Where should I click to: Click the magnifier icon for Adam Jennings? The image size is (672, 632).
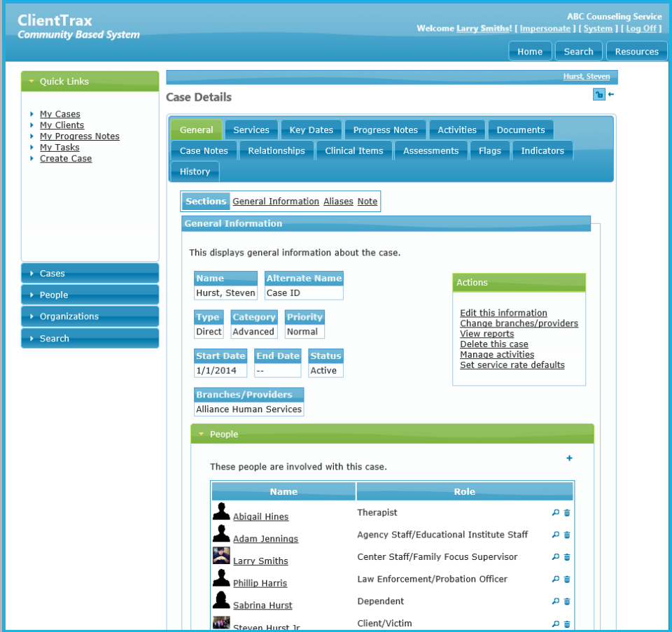557,535
